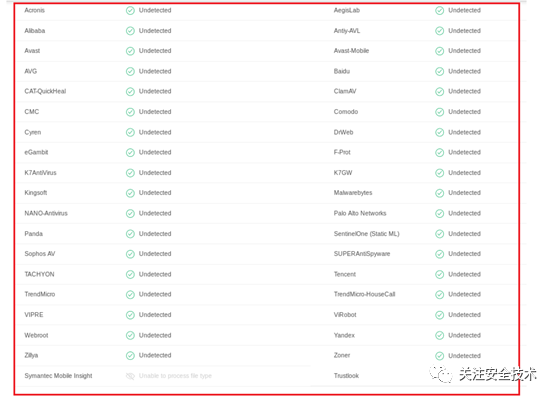Select the check icon in Baidu row
This screenshot has width=554, height=399.
coord(440,71)
